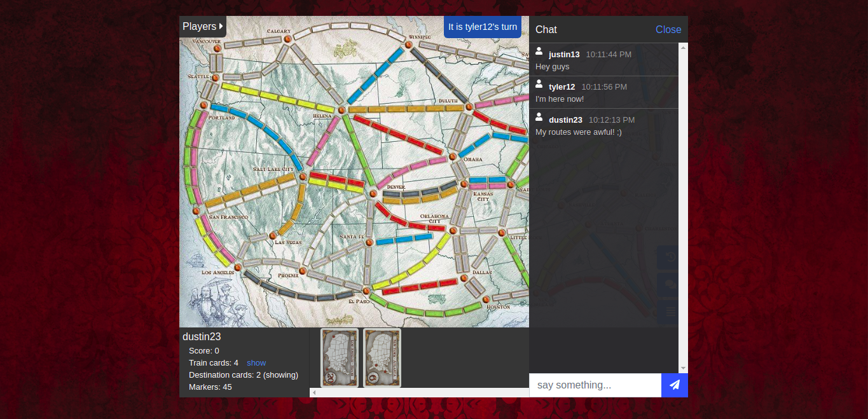The width and height of the screenshot is (868, 419).
Task: Click tyler12's user avatar icon in chat
Action: (539, 84)
